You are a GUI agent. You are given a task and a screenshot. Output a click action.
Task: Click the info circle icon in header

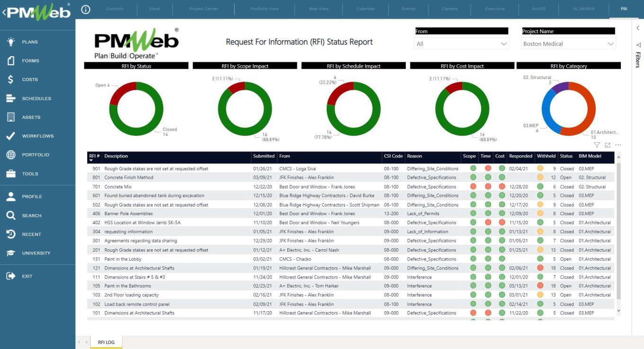(86, 9)
